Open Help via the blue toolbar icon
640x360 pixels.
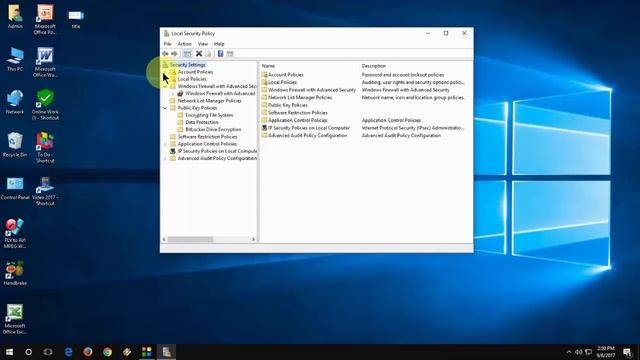click(220, 54)
